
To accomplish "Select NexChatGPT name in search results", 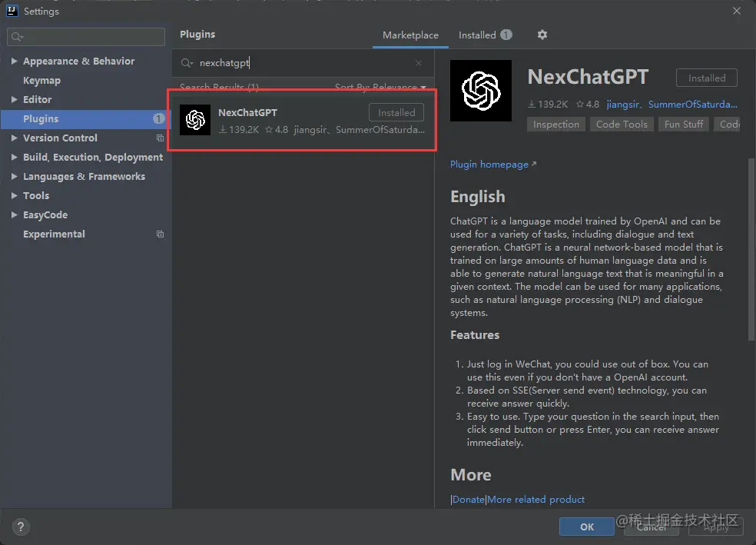I will point(247,112).
